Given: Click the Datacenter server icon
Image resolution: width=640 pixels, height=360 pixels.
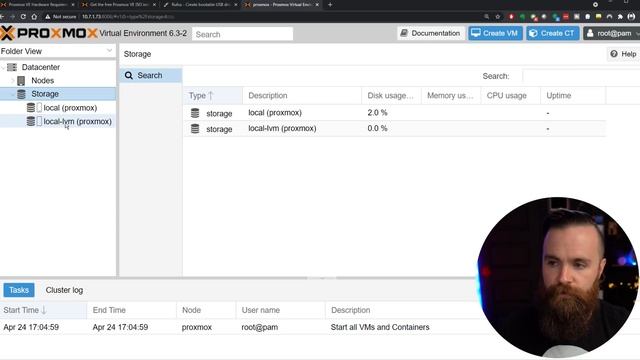Looking at the screenshot, I should (12, 67).
